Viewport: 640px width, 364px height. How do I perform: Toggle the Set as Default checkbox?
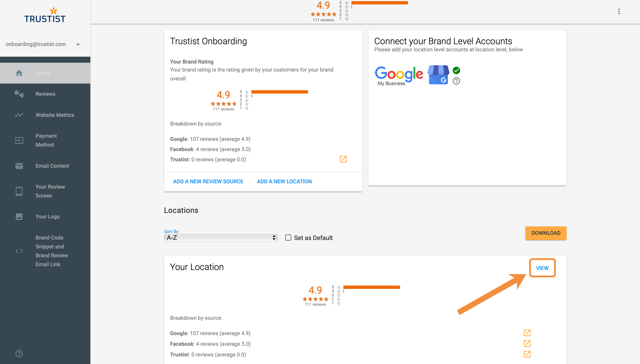pyautogui.click(x=288, y=238)
